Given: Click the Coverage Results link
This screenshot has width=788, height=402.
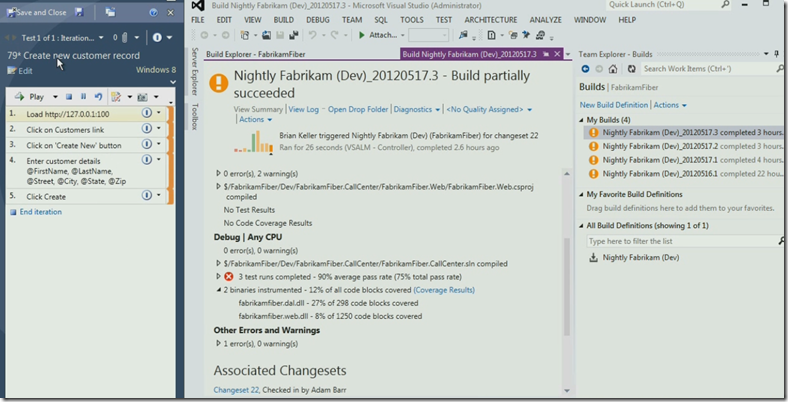Looking at the screenshot, I should 444,290.
